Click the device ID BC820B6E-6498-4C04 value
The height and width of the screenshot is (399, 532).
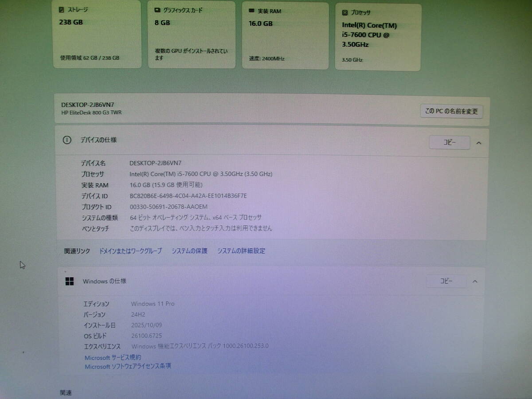tap(188, 196)
